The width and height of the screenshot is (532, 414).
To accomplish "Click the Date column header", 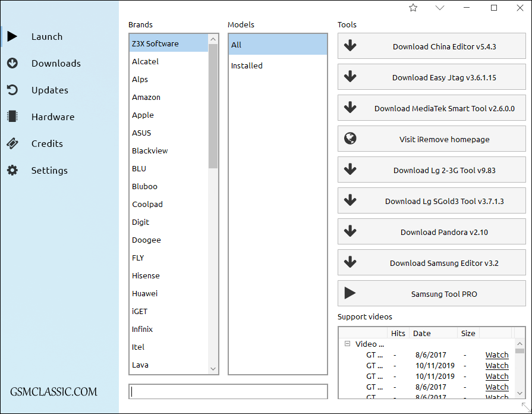I will [x=433, y=333].
